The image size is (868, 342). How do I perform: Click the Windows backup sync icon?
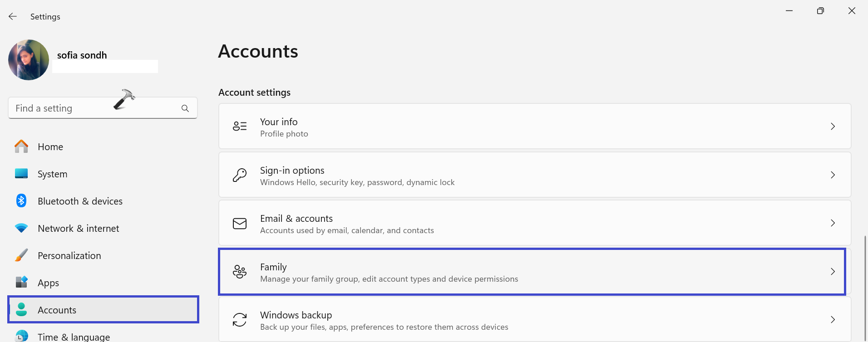(x=240, y=320)
